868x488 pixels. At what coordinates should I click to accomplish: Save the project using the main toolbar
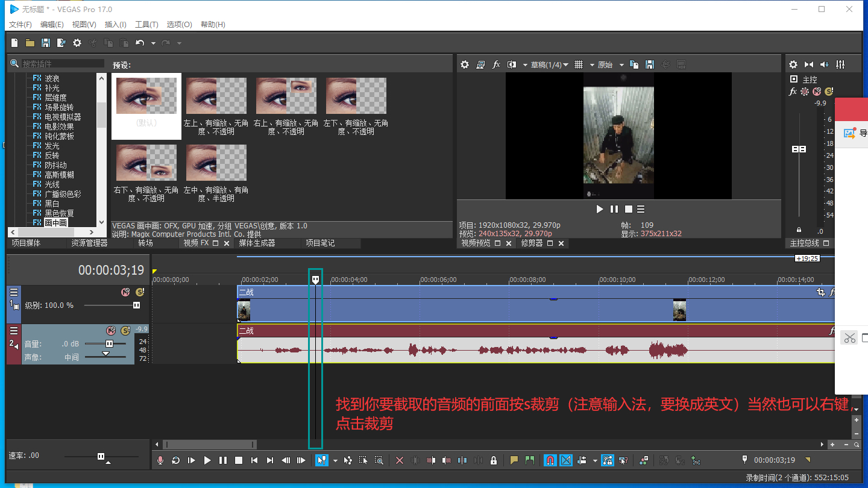point(46,43)
